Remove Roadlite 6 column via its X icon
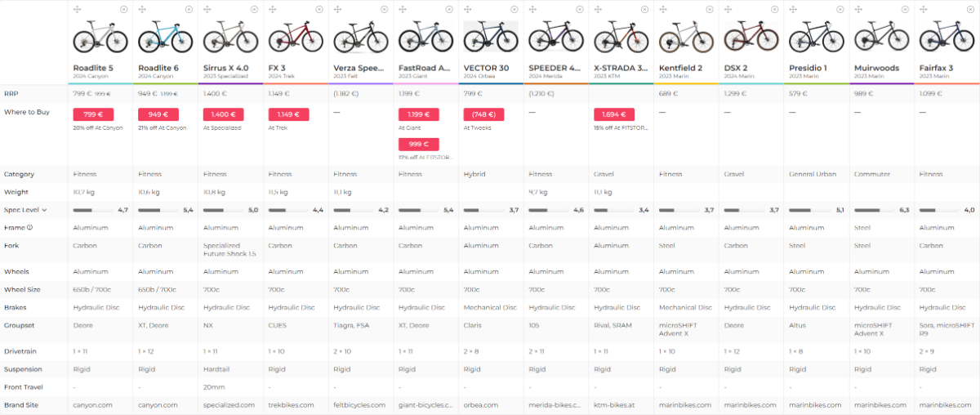 pyautogui.click(x=189, y=9)
